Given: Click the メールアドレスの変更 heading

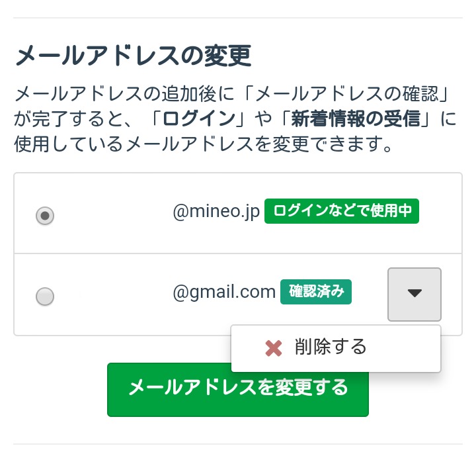Looking at the screenshot, I should pos(132,56).
